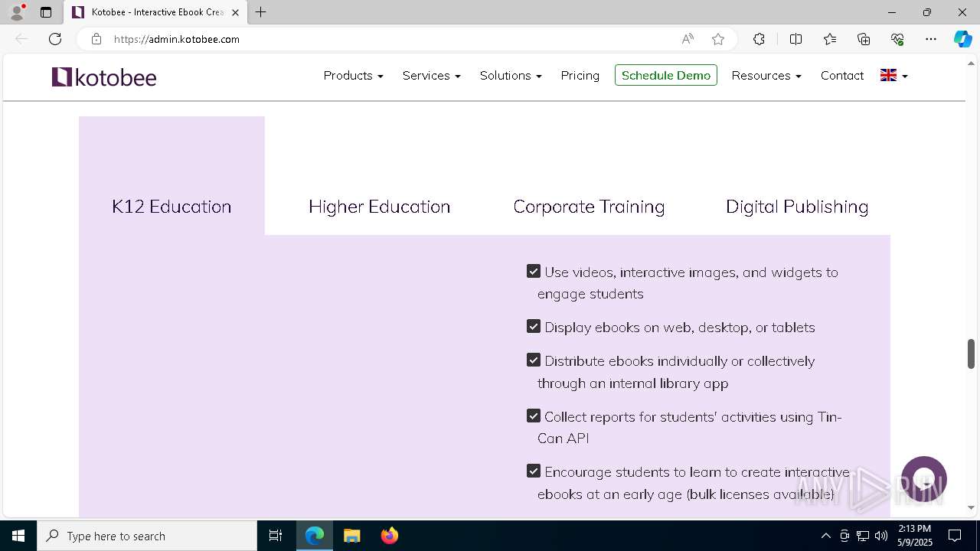This screenshot has width=980, height=551.
Task: View site information lock icon
Action: [x=96, y=39]
